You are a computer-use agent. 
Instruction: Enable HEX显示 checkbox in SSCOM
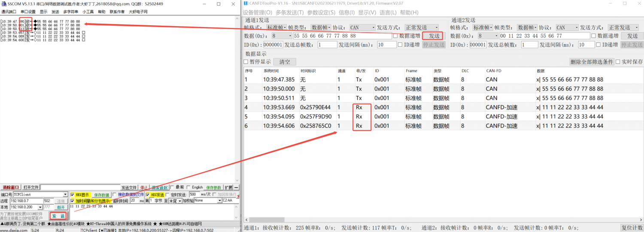pos(72,195)
